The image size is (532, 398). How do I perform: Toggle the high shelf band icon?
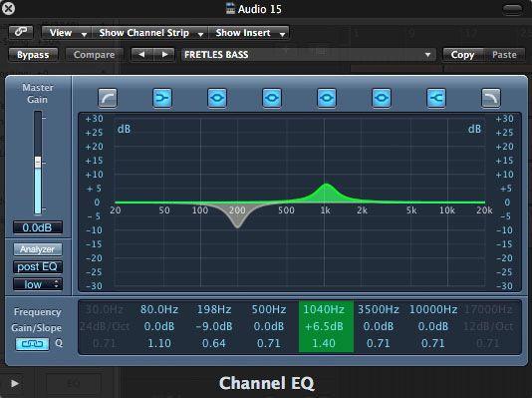point(436,98)
